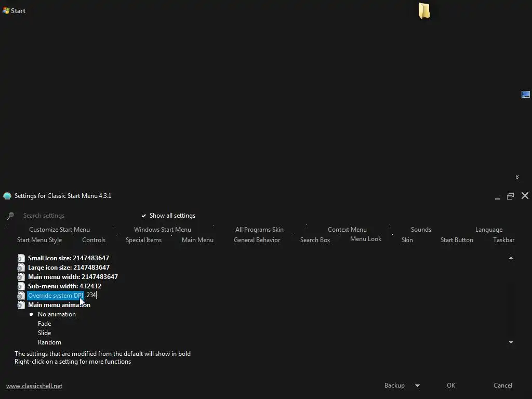This screenshot has height=399, width=532.
Task: Open the Main Menu tab
Action: tap(197, 240)
